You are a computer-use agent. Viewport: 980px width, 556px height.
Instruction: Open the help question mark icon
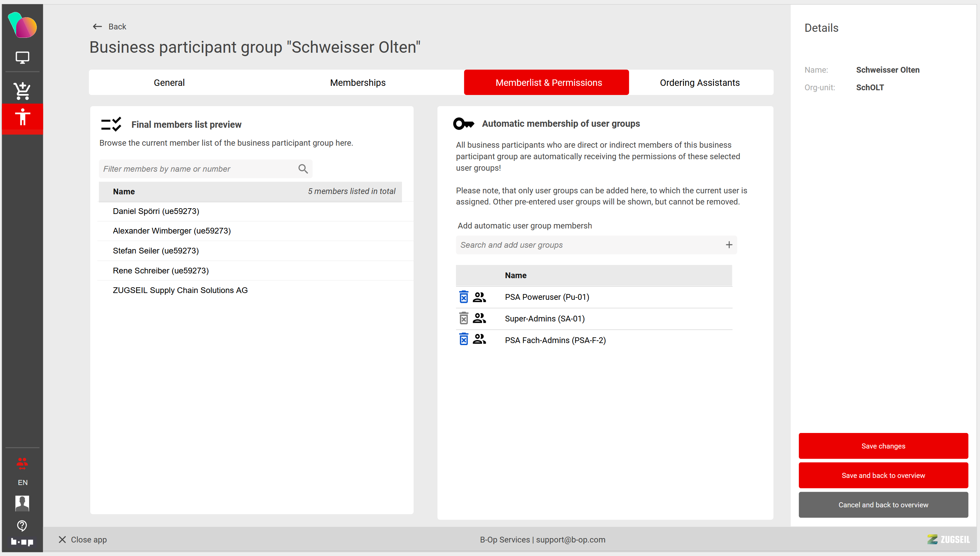(22, 526)
